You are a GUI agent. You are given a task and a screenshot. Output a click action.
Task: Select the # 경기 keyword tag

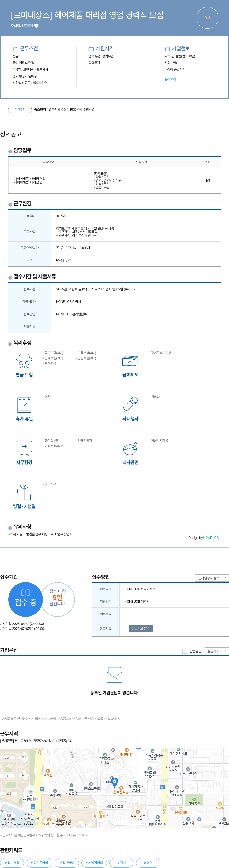point(121,863)
